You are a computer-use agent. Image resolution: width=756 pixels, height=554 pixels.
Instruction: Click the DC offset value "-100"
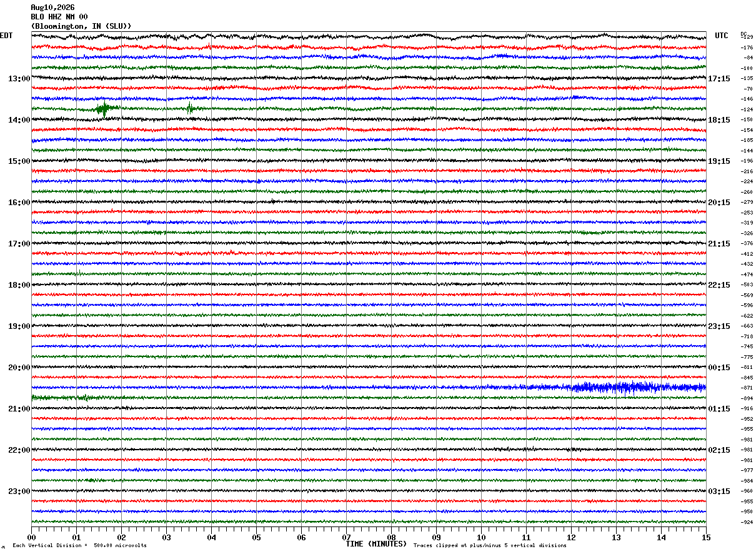pyautogui.click(x=747, y=68)
